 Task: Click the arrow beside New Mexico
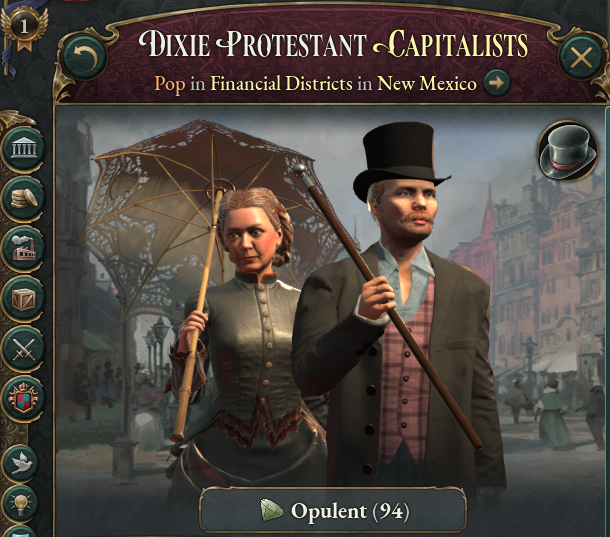pyautogui.click(x=497, y=83)
